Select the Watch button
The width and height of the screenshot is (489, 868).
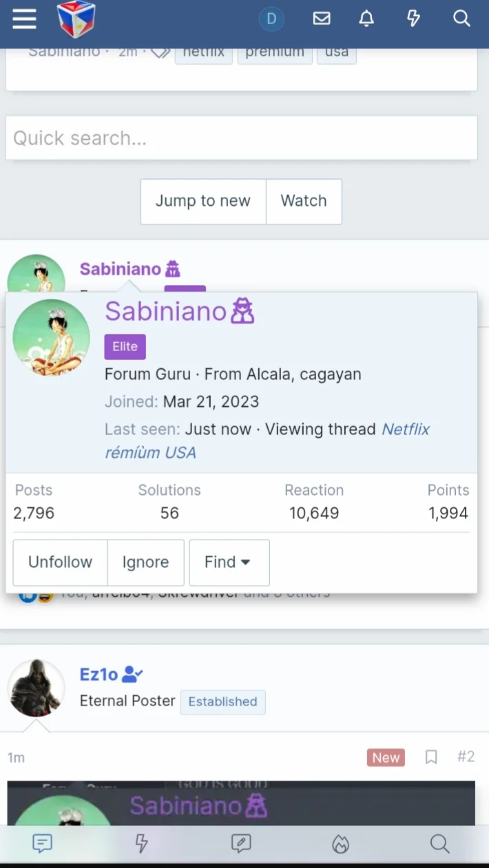pos(304,201)
